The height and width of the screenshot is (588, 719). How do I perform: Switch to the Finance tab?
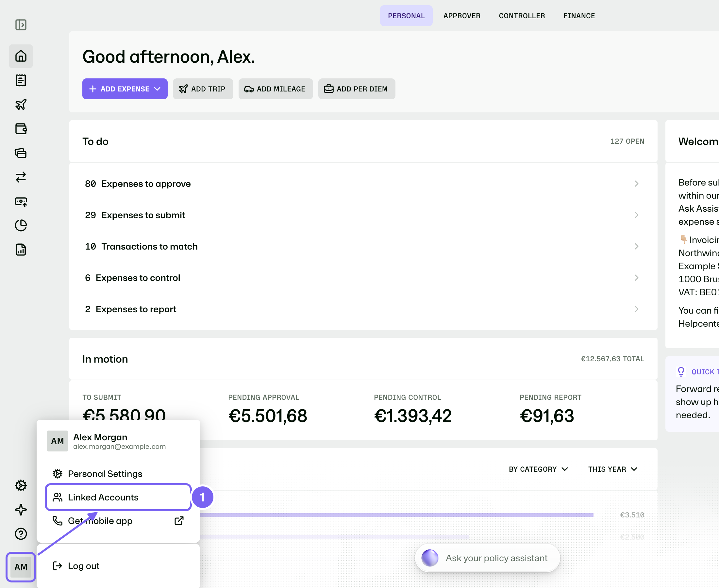point(579,16)
